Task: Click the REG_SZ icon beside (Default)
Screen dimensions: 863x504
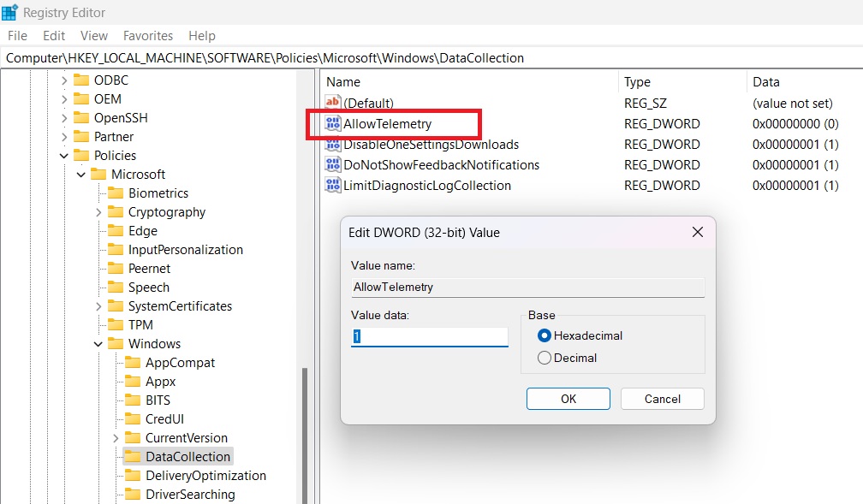Action: pos(333,103)
